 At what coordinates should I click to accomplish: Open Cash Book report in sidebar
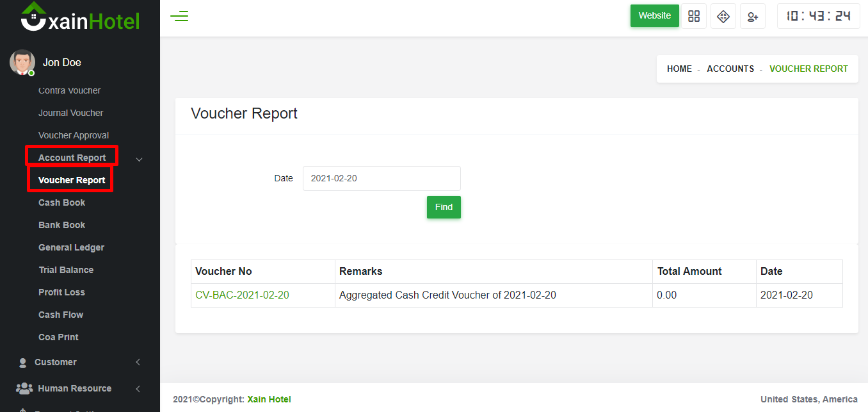click(61, 202)
